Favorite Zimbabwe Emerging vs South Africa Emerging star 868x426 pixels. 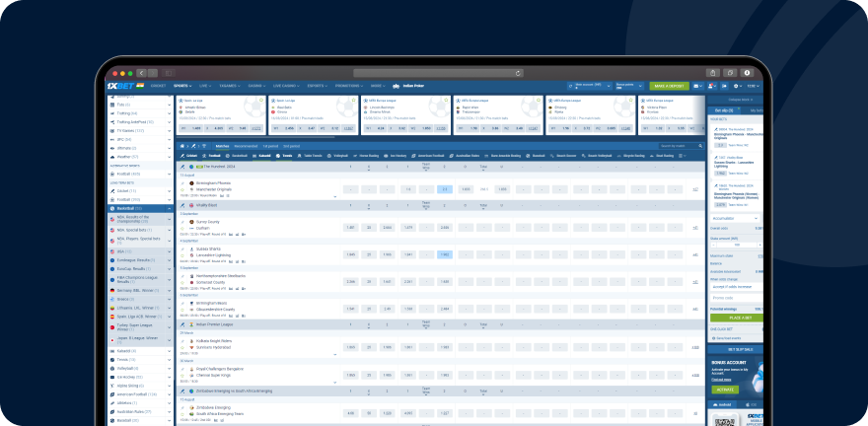(182, 414)
